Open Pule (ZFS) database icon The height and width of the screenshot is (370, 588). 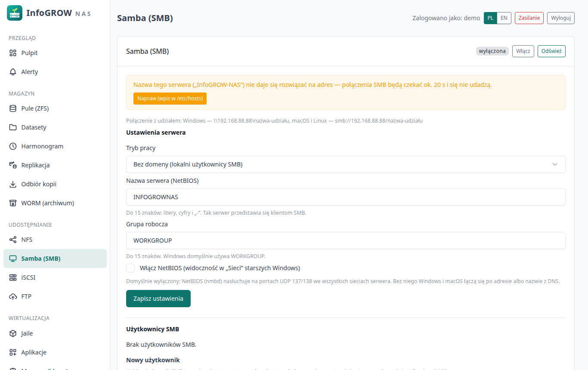coord(13,108)
